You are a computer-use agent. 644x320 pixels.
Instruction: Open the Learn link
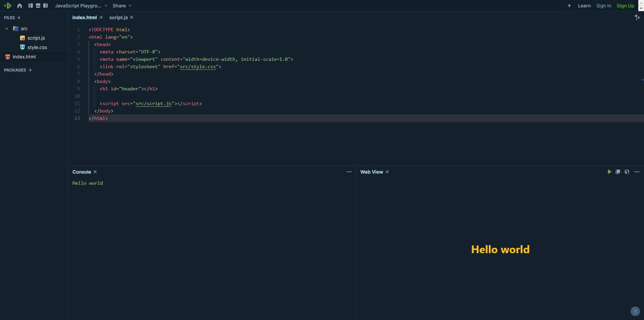(x=584, y=6)
